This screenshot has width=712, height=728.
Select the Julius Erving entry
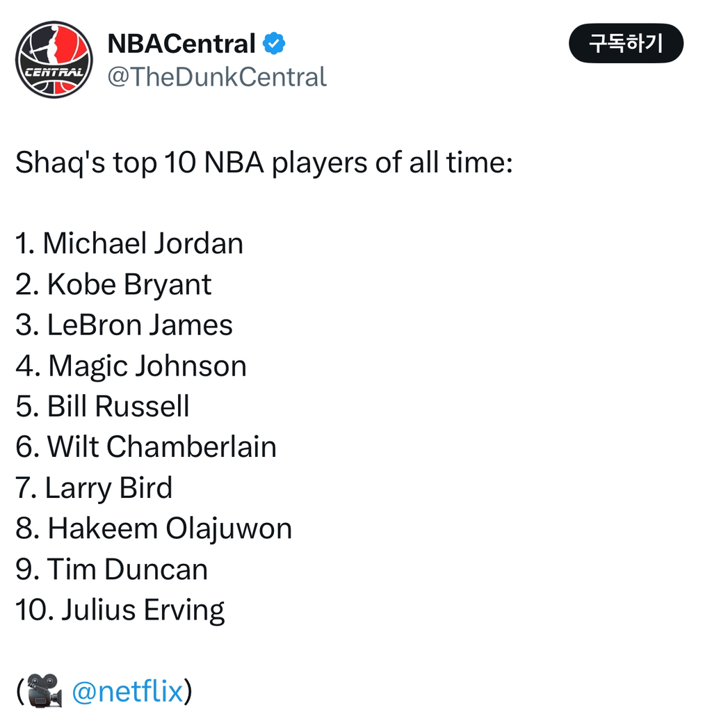tap(120, 610)
